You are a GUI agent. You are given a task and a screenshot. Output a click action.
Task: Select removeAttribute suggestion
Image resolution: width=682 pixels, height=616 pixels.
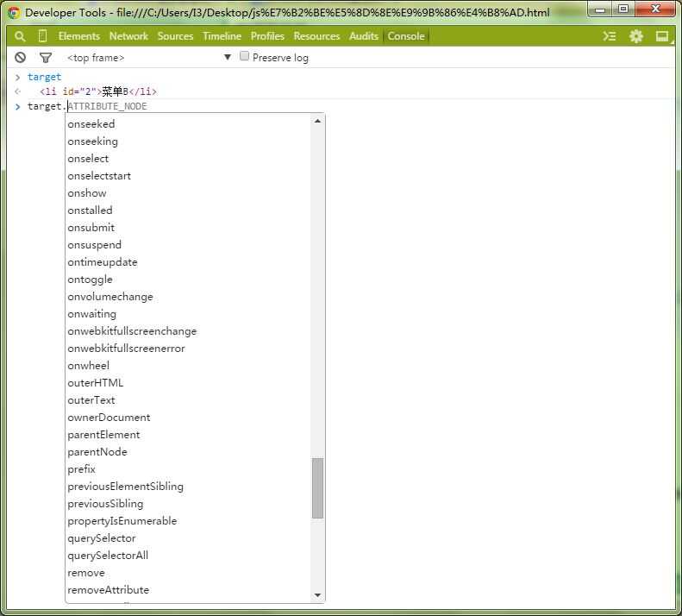pyautogui.click(x=109, y=590)
